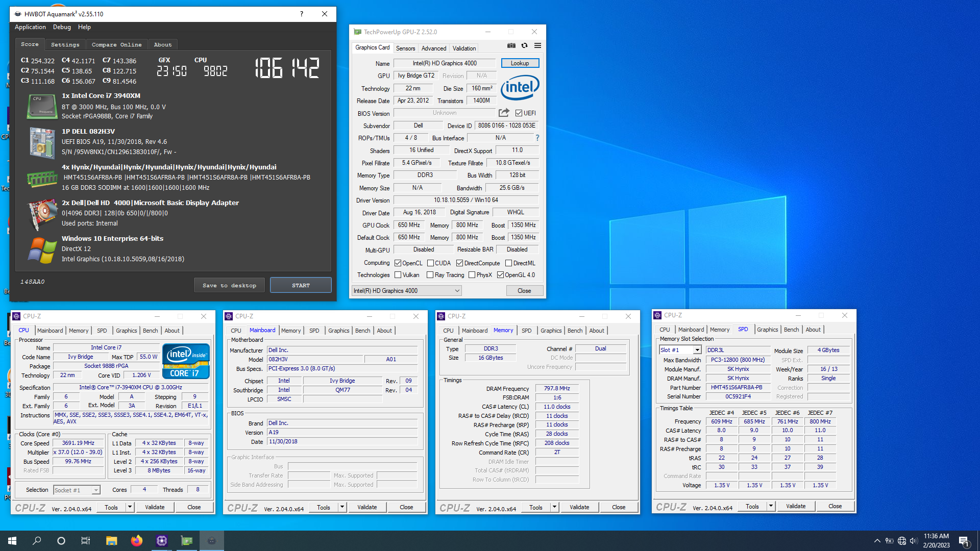Screen dimensions: 980x551
Task: Open the Socket #1 selection dropdown
Action: (77, 490)
